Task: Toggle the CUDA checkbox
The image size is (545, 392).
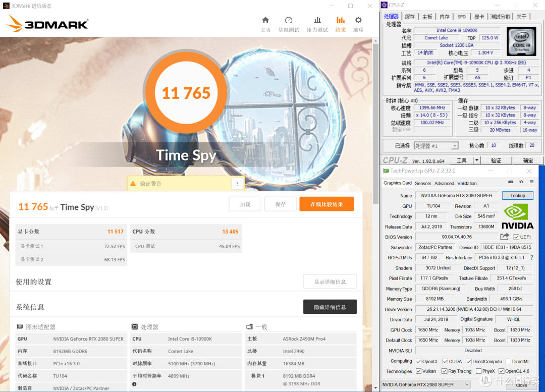Action: [445, 361]
